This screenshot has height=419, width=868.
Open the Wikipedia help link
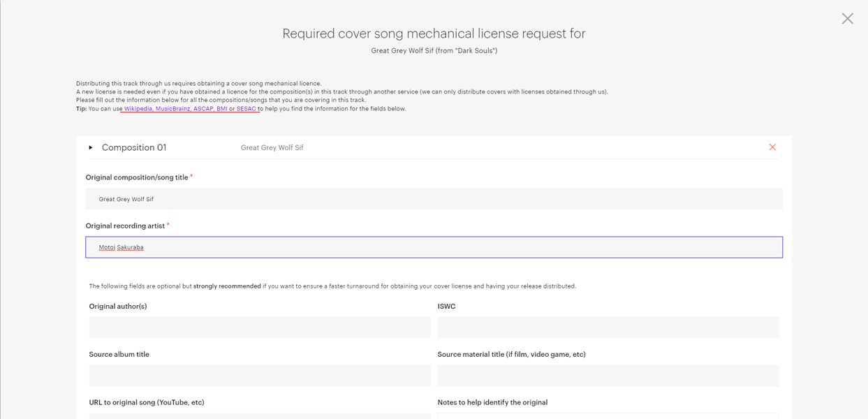click(x=140, y=108)
